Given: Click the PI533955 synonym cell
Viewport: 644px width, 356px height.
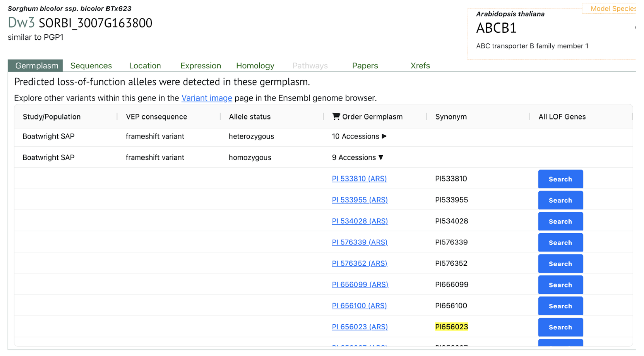Looking at the screenshot, I should pyautogui.click(x=451, y=200).
